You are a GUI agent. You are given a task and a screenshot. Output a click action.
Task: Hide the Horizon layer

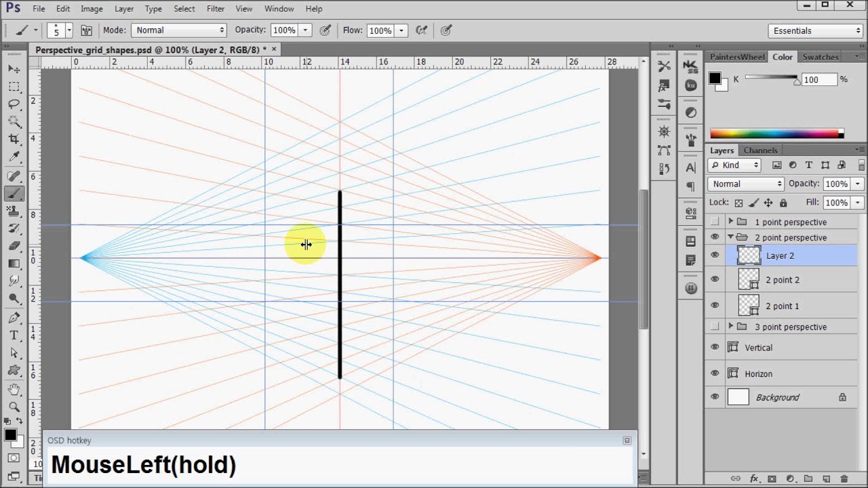(714, 373)
